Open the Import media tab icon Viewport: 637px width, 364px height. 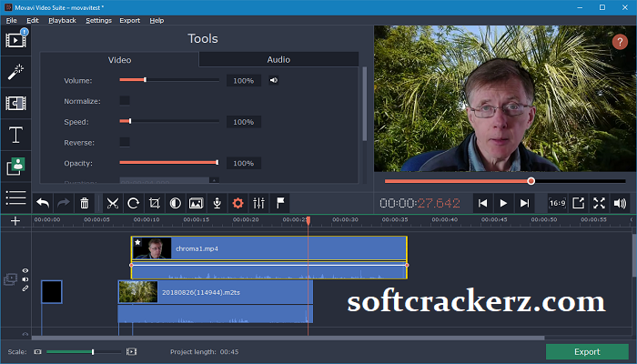tap(15, 40)
